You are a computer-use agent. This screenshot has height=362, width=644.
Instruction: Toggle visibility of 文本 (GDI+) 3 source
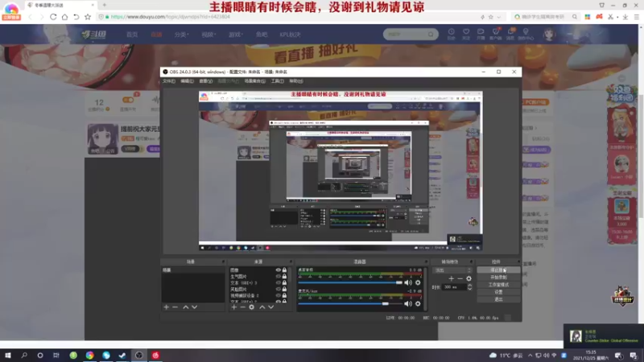click(278, 283)
